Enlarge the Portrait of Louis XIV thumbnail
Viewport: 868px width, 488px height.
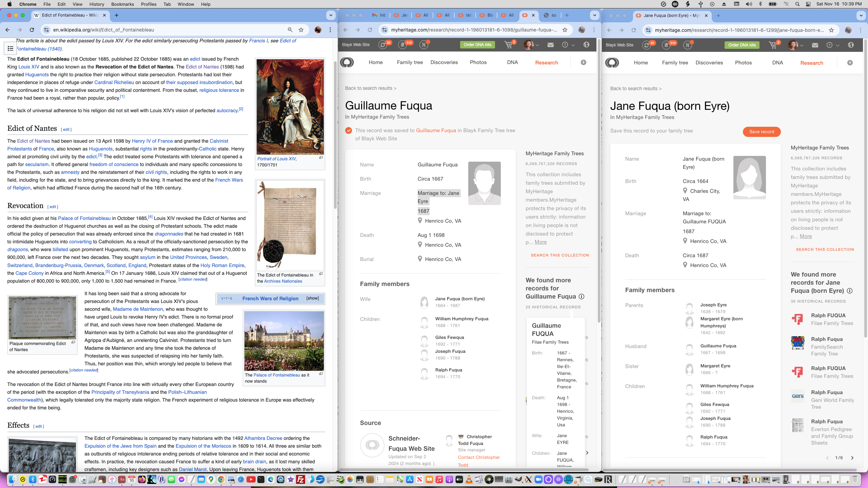(x=321, y=158)
